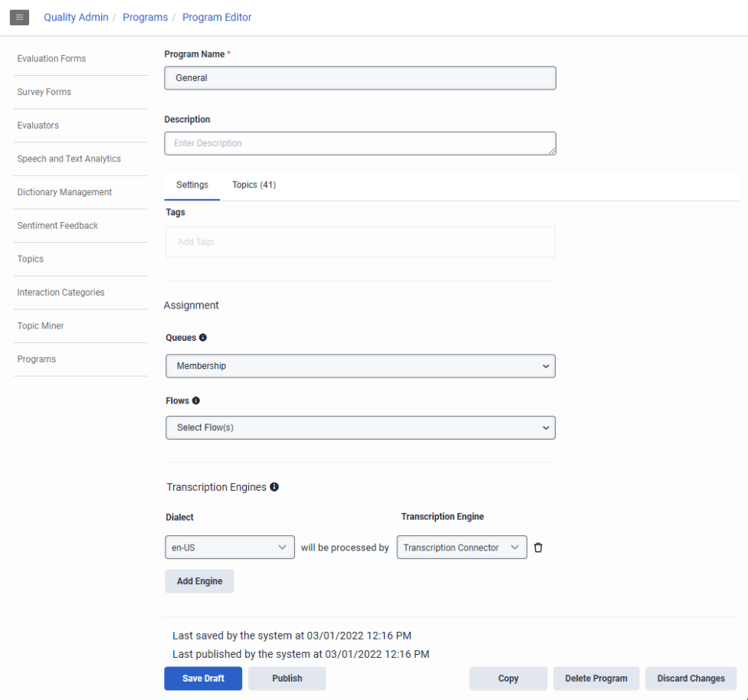Click the Add Engine button
The image size is (748, 700).
click(199, 581)
